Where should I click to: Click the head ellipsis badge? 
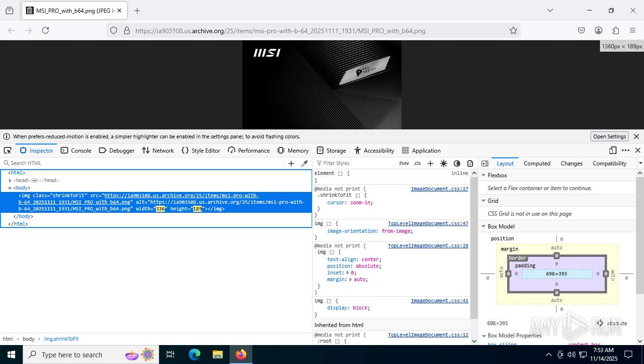coord(35,180)
